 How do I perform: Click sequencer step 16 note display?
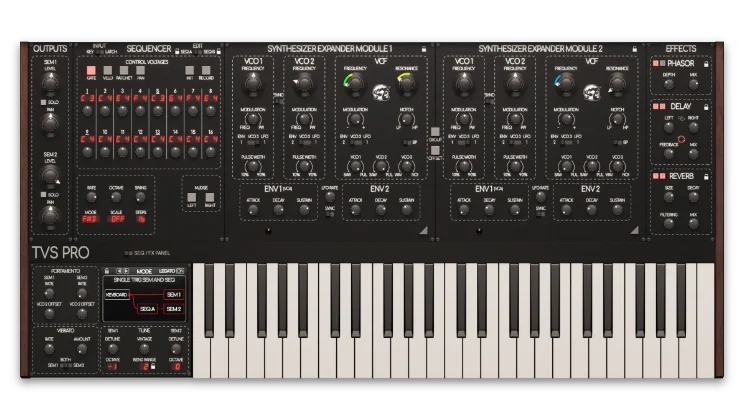210,139
